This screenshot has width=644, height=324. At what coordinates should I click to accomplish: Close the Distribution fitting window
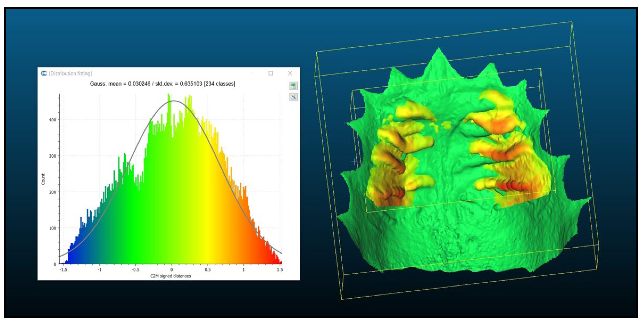[290, 73]
